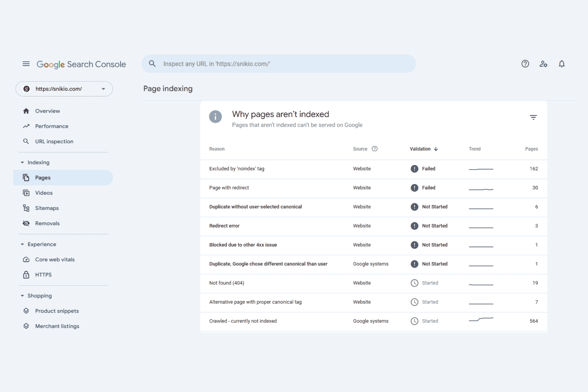Open Sitemaps in the sidebar

pos(47,208)
